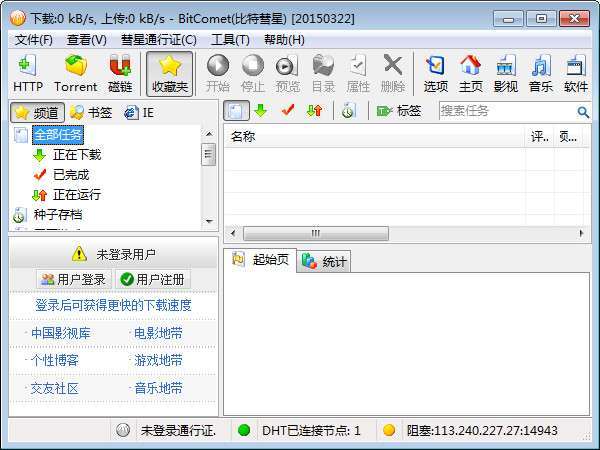Open the 属性 properties icon

coord(358,73)
